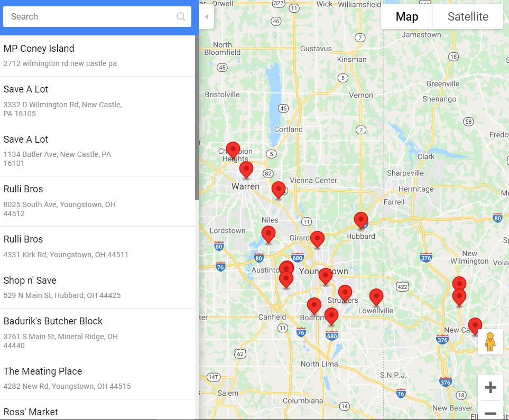Open The Meating Place listing
The height and width of the screenshot is (420, 509).
tap(97, 379)
